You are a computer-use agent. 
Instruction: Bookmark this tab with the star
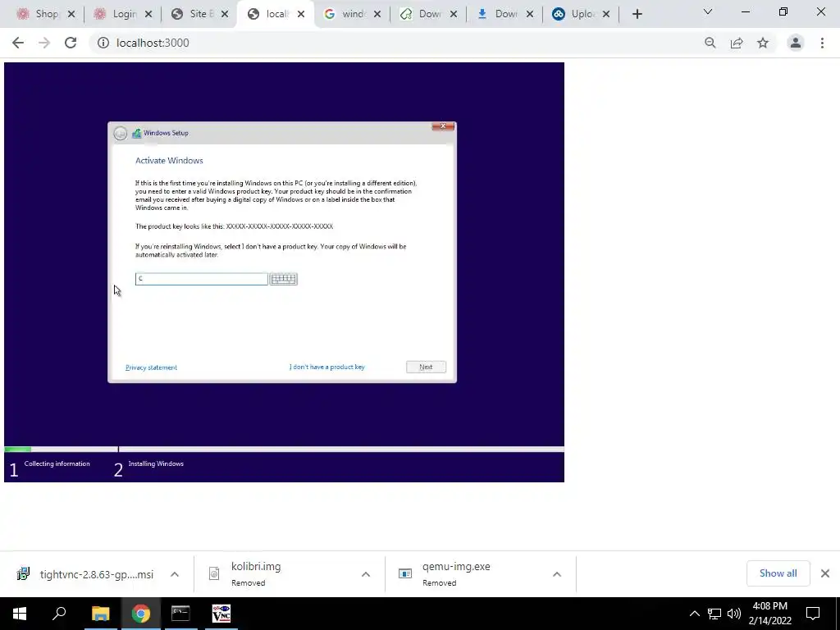tap(763, 43)
